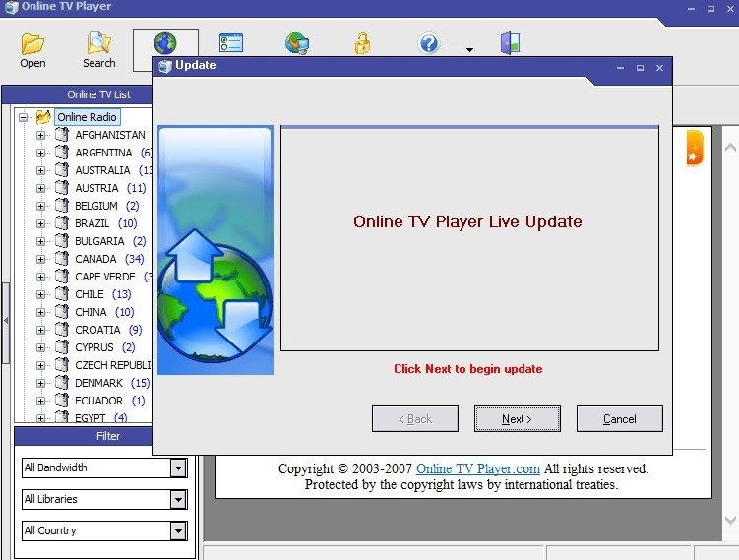This screenshot has width=739, height=560.
Task: Select the Online Radio tree folder
Action: [x=87, y=117]
